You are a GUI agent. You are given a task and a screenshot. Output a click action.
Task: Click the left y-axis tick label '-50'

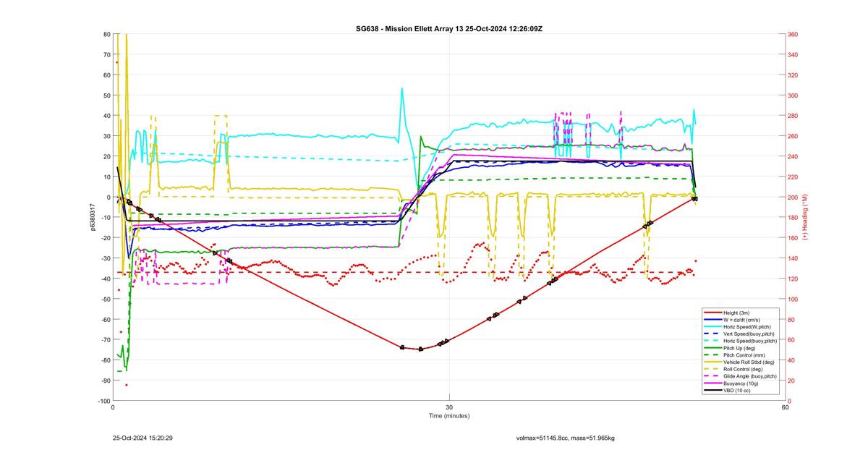point(106,299)
